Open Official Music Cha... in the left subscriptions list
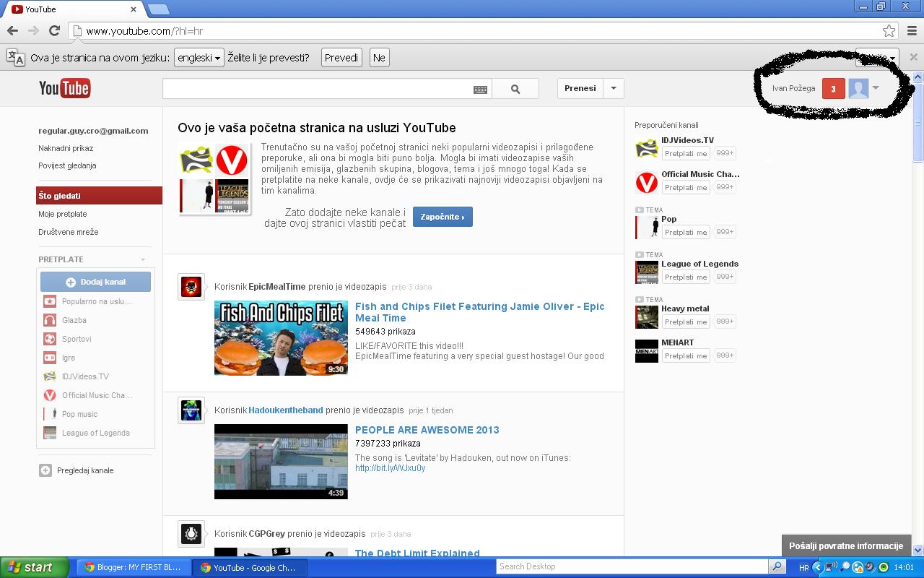The width and height of the screenshot is (924, 578). (x=97, y=395)
